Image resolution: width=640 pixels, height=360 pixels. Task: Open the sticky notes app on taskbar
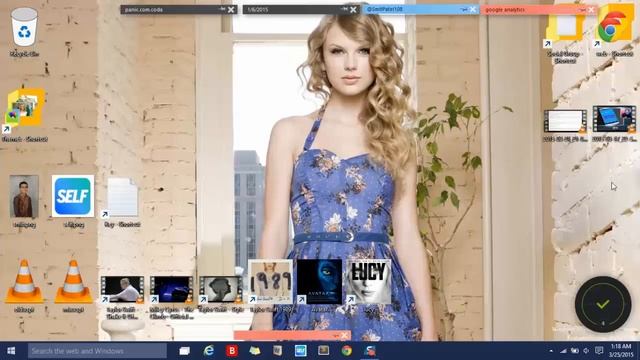(x=370, y=351)
